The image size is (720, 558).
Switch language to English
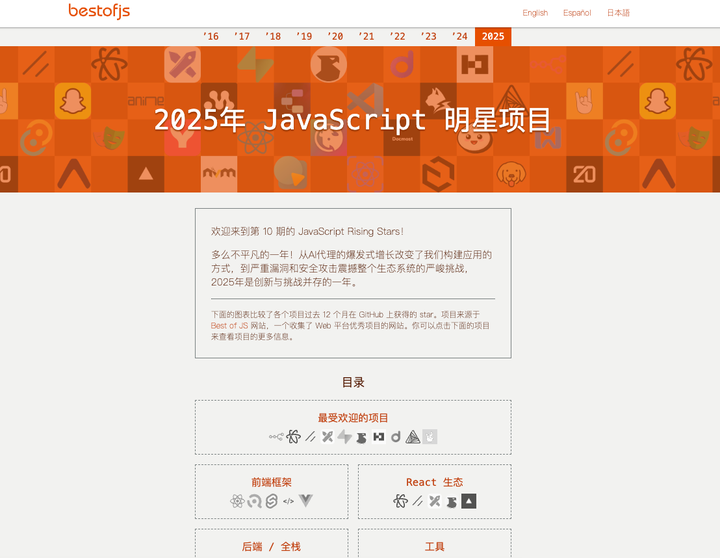pos(535,13)
